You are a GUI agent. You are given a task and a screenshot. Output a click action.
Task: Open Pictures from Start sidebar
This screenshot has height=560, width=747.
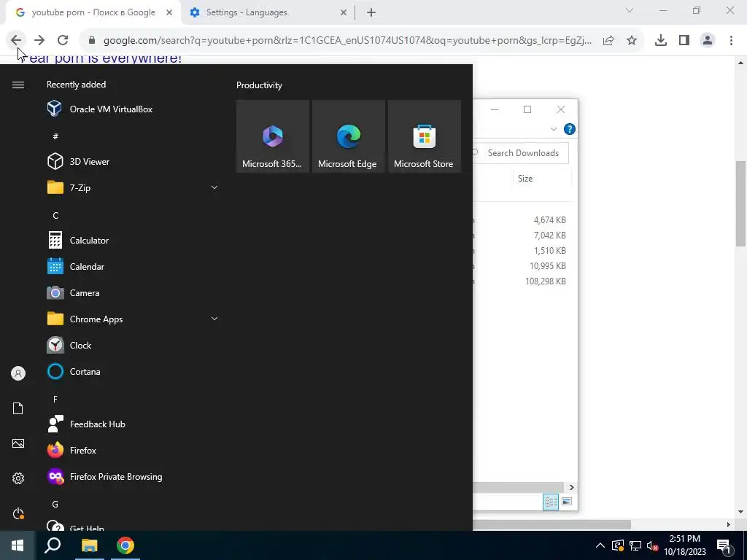18,443
